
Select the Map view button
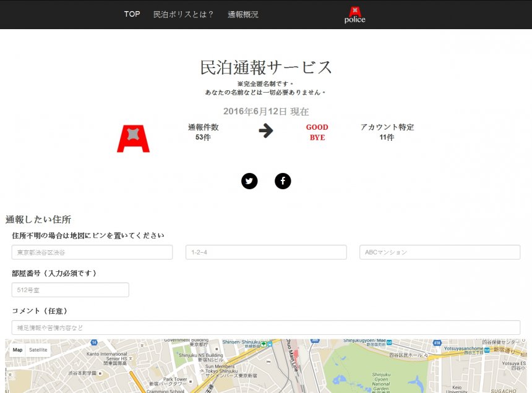tap(18, 350)
